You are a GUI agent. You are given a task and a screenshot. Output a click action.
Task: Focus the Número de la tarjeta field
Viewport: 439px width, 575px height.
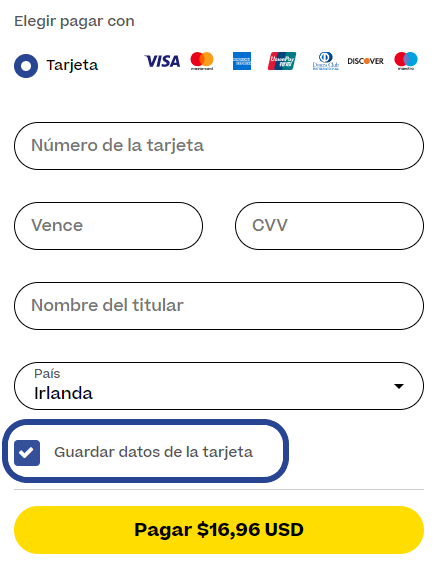coord(219,146)
